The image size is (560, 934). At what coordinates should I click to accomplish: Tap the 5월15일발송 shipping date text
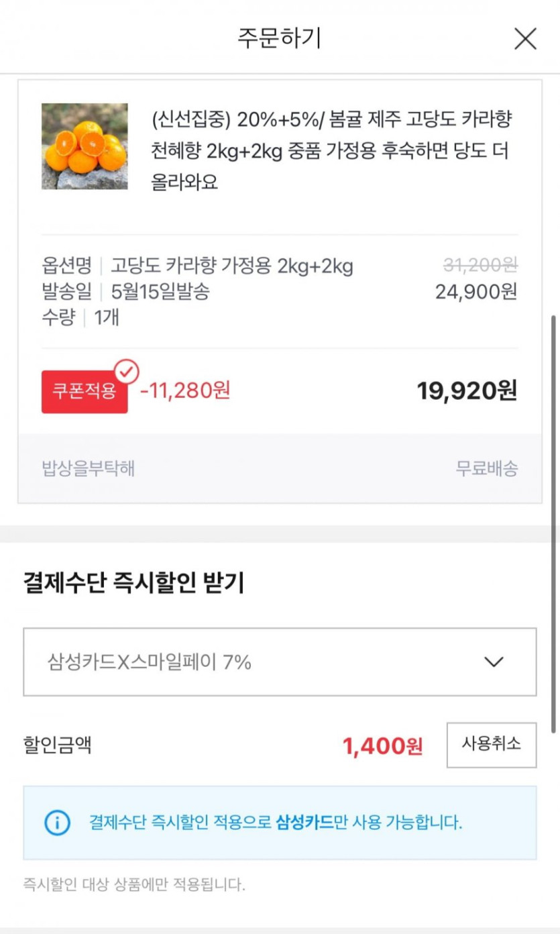pyautogui.click(x=161, y=292)
